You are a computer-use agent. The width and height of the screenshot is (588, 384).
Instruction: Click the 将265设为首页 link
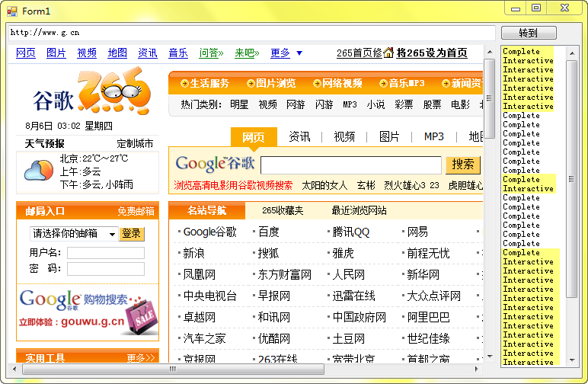pos(432,53)
